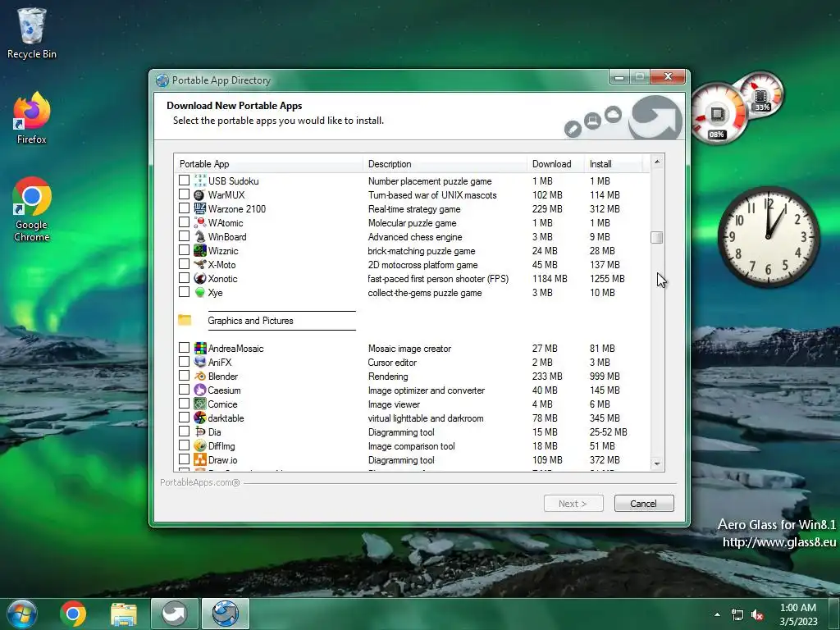The height and width of the screenshot is (630, 840).
Task: Select the Xye checkbox
Action: click(184, 291)
